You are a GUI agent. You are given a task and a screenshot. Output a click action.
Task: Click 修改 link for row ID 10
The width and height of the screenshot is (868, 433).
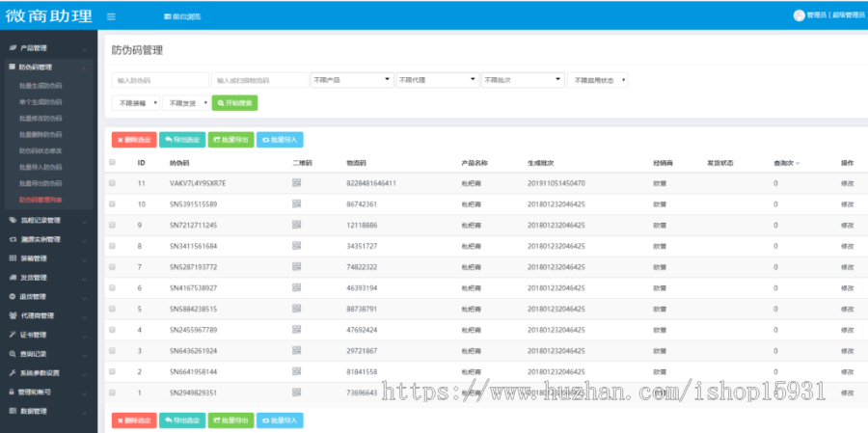pos(847,204)
